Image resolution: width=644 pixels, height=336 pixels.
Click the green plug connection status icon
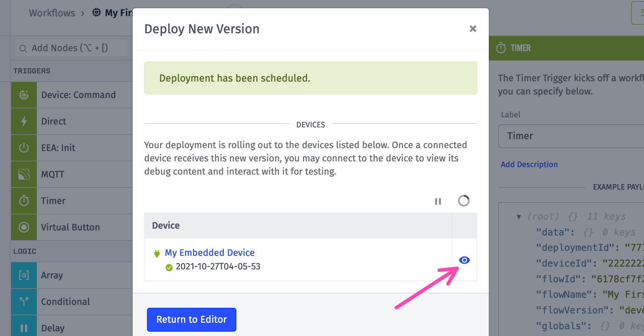157,253
